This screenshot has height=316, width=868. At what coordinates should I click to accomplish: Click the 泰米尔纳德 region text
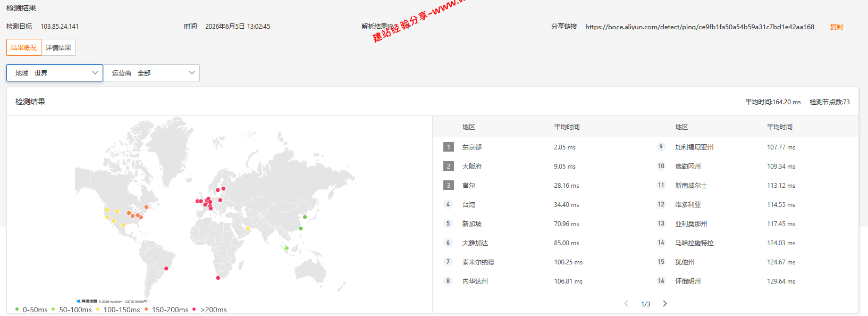click(x=478, y=262)
